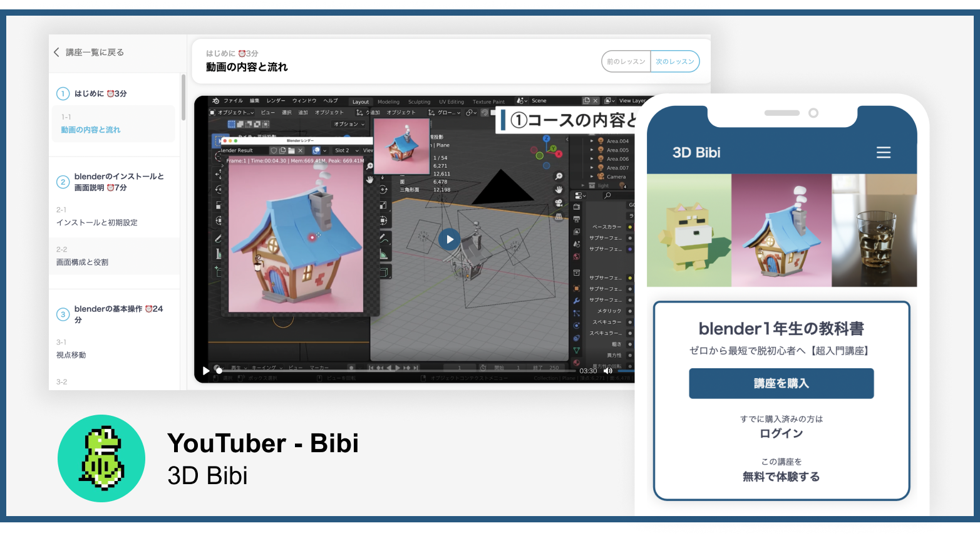Go back to course list chevron
Image resolution: width=980 pixels, height=538 pixels.
point(56,52)
